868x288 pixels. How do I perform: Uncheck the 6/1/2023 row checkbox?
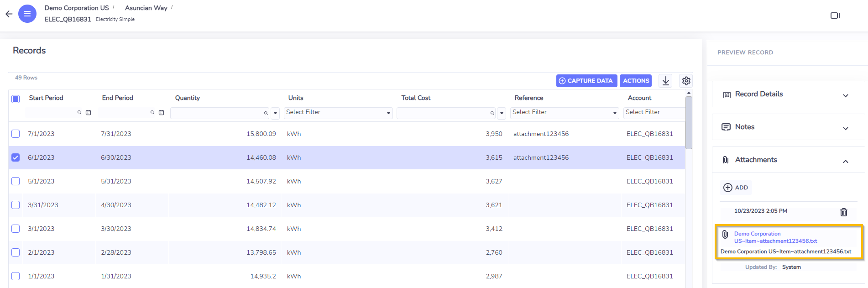[x=16, y=157]
